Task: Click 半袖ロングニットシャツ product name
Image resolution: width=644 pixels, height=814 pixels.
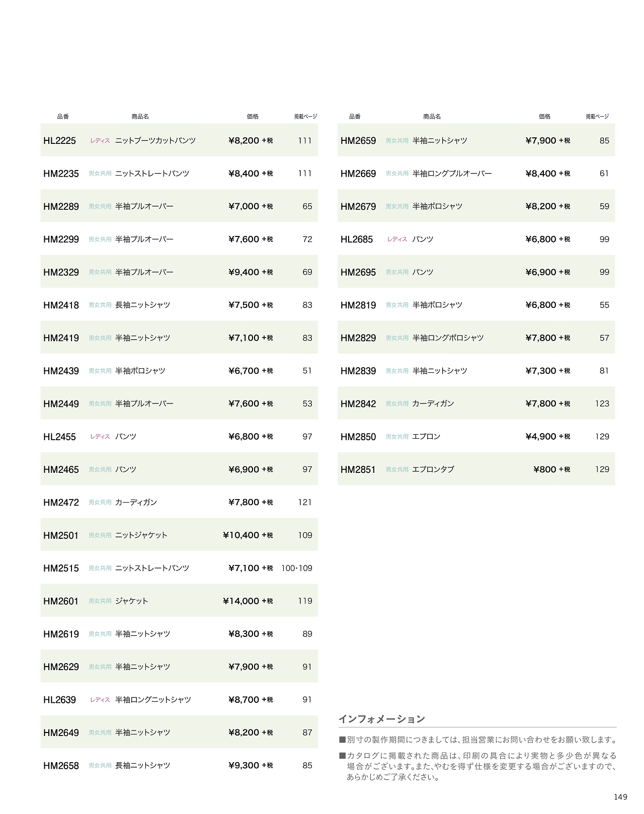Action: tap(153, 700)
